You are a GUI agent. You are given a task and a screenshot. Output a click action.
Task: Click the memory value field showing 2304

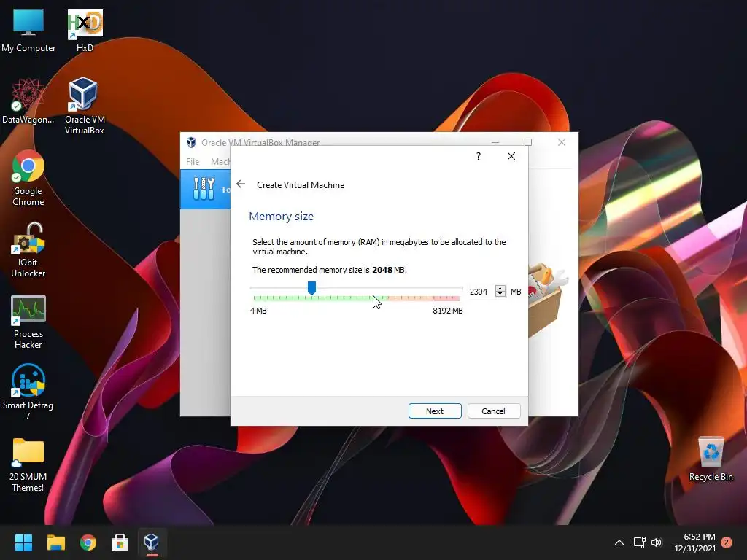pos(480,292)
